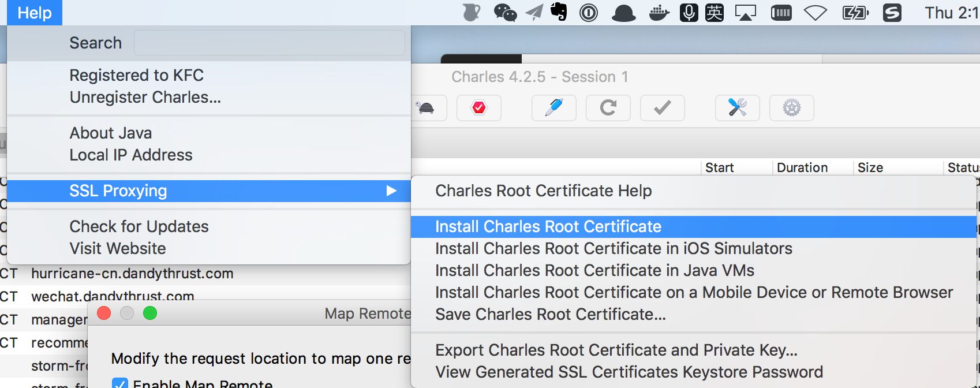Click the paper plane icon in menu bar
980x388 pixels.
point(534,13)
